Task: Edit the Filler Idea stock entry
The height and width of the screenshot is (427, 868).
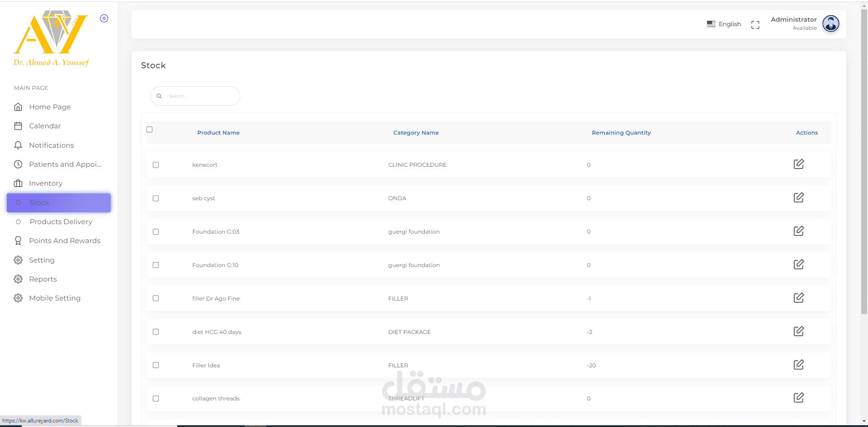Action: 798,365
